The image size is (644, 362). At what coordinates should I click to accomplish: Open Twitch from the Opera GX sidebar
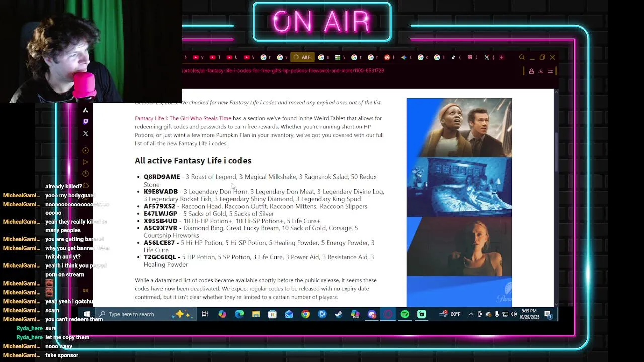(x=85, y=122)
